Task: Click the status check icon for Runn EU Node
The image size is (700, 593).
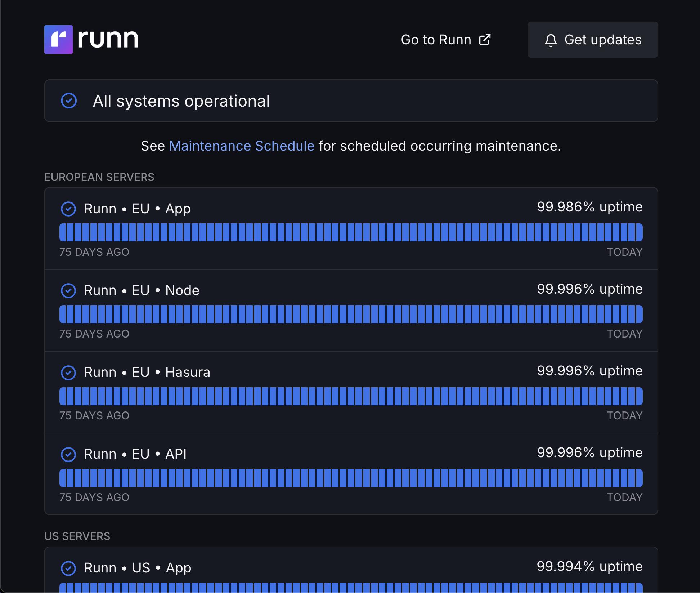Action: tap(68, 290)
